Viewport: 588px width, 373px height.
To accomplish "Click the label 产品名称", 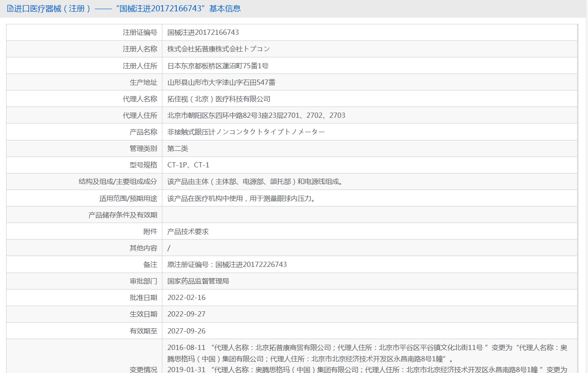I will [x=143, y=132].
